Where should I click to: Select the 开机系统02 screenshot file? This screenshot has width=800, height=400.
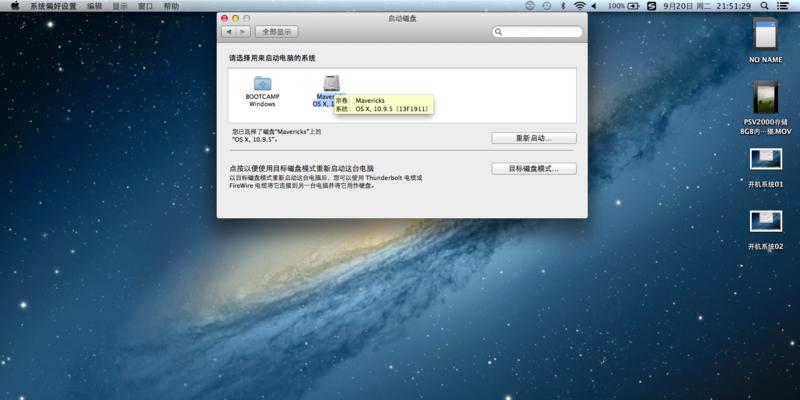(x=765, y=230)
